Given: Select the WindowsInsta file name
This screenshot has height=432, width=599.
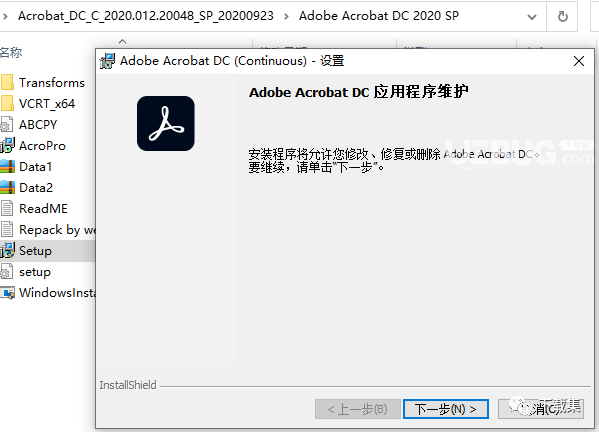Looking at the screenshot, I should tap(57, 293).
